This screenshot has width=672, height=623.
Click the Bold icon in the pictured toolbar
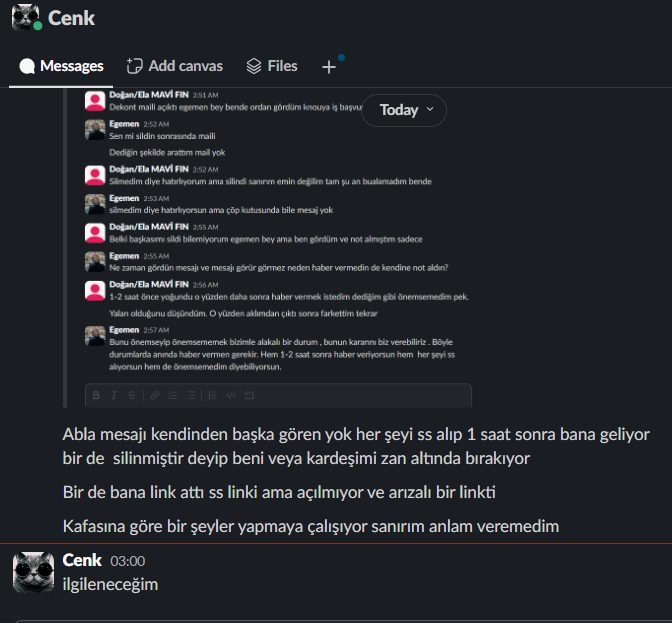pyautogui.click(x=96, y=395)
